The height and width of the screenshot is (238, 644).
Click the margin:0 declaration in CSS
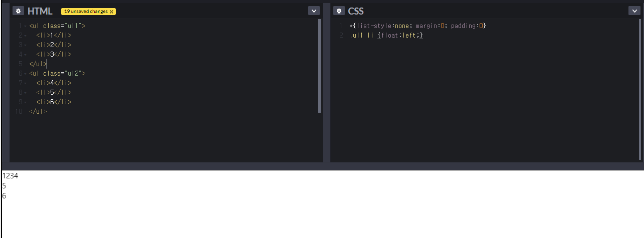(431, 26)
